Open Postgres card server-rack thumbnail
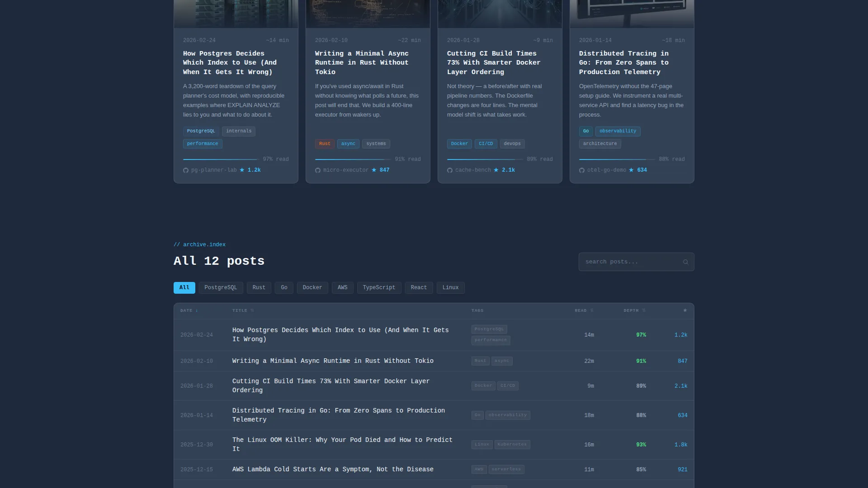868x488 pixels. pos(236,14)
